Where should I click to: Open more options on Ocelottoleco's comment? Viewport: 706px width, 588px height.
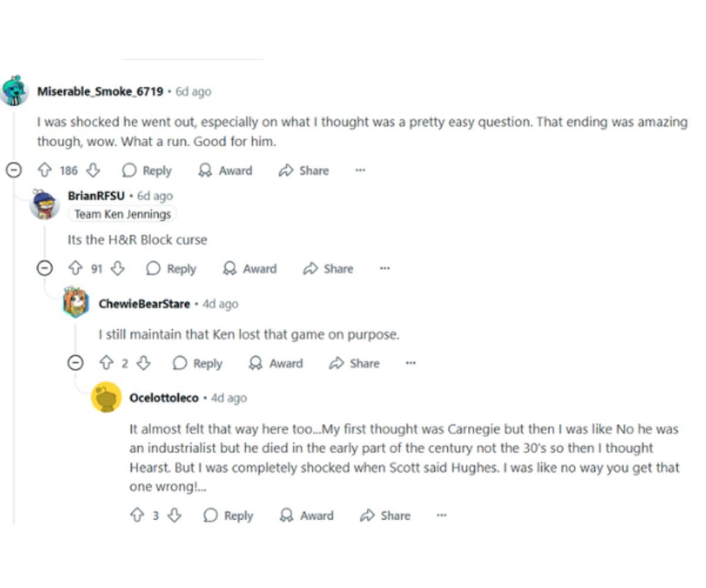441,516
